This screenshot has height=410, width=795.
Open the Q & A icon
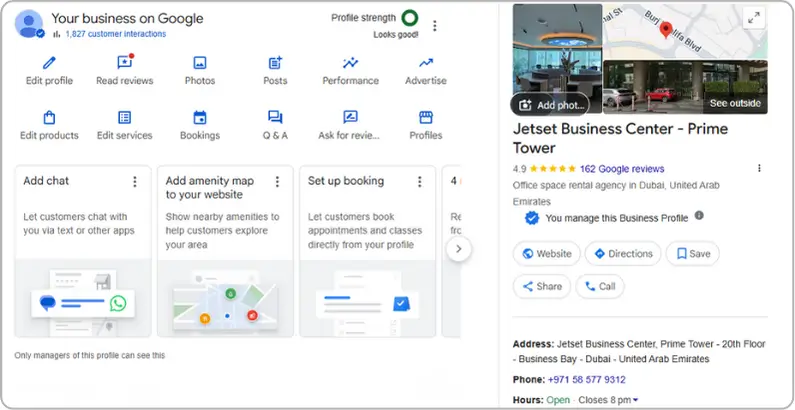275,118
